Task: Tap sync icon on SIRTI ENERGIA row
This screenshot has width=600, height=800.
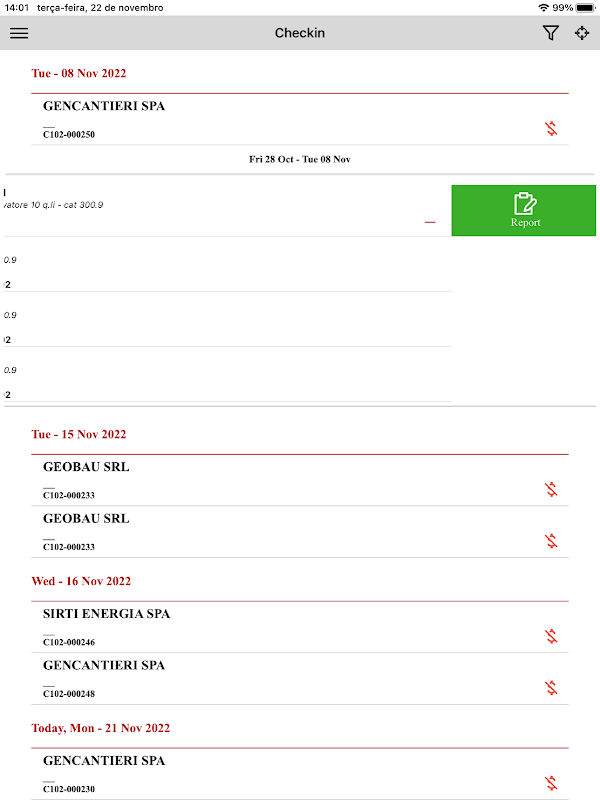Action: tap(551, 636)
